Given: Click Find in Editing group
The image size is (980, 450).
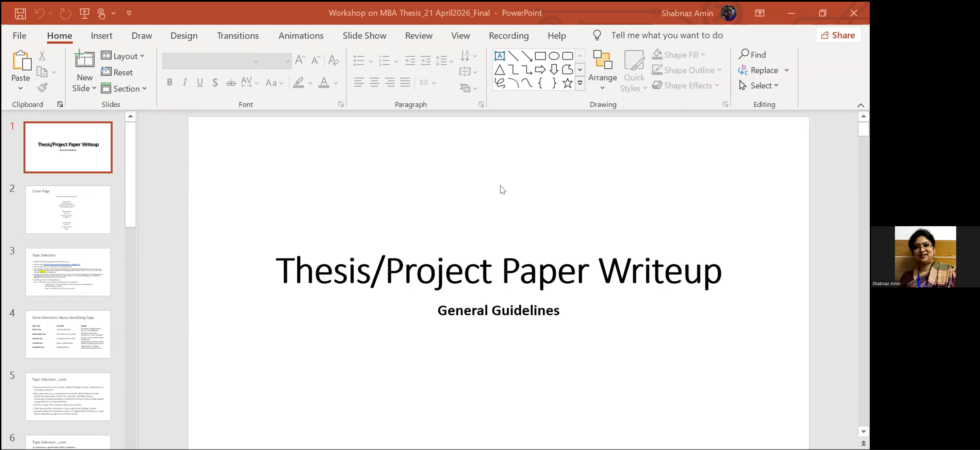Looking at the screenshot, I should click(x=752, y=54).
